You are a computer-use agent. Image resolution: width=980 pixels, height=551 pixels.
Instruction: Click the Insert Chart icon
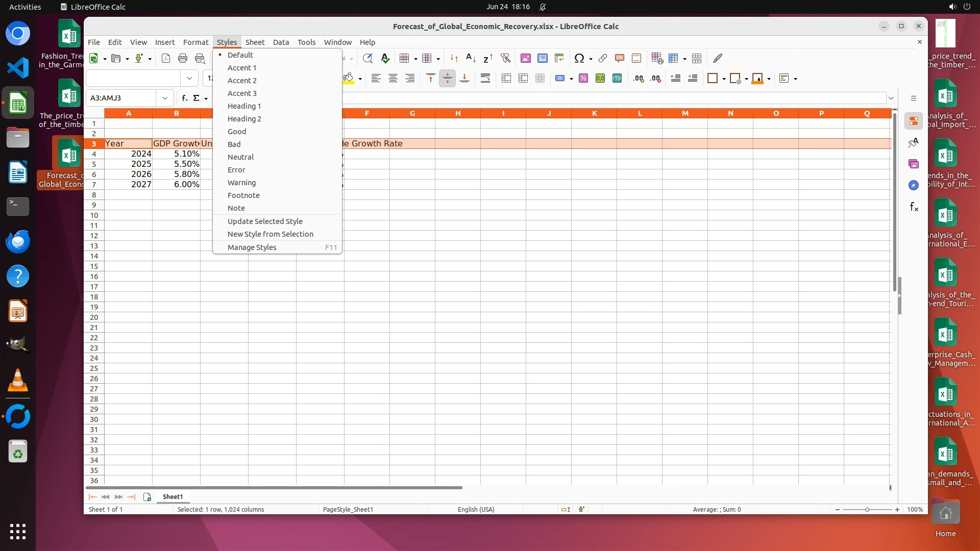tap(543, 58)
